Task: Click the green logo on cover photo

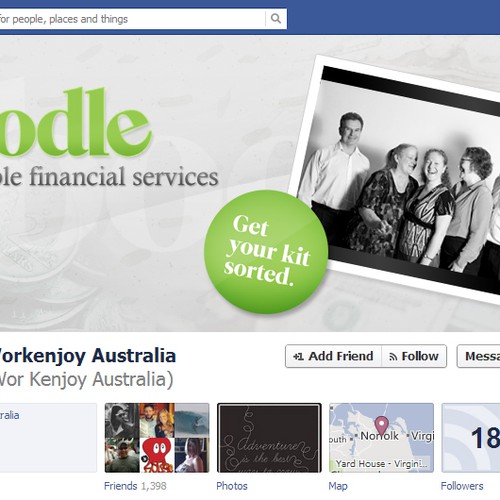Action: [x=75, y=122]
